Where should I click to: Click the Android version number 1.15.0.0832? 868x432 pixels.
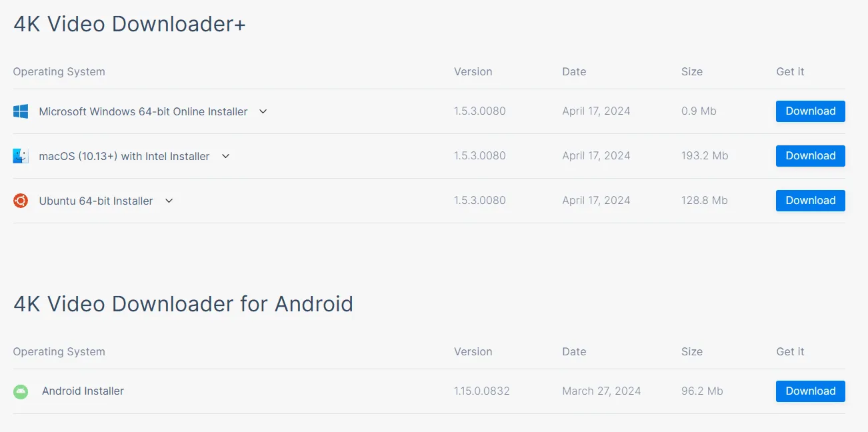482,391
